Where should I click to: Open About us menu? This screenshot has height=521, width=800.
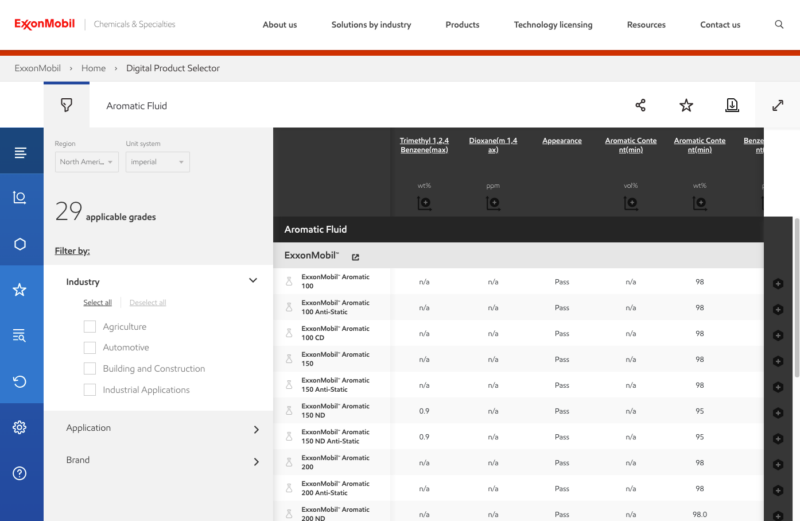coord(280,24)
